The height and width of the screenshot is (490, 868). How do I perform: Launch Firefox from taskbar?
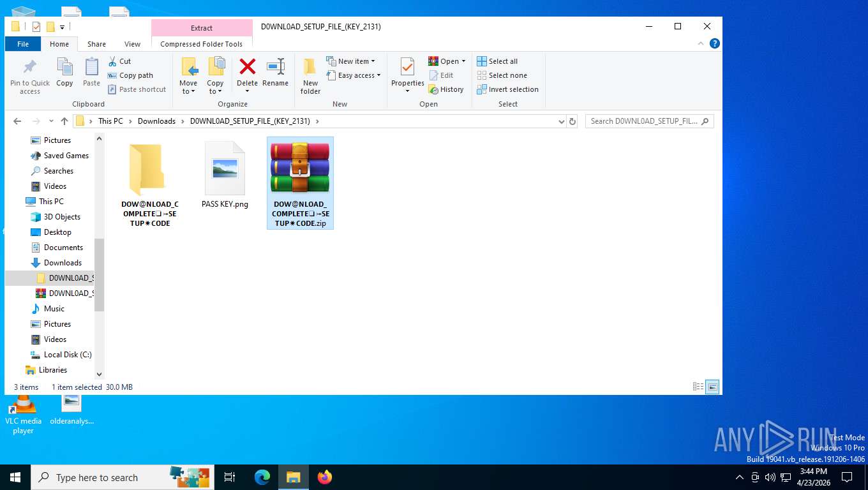[325, 477]
